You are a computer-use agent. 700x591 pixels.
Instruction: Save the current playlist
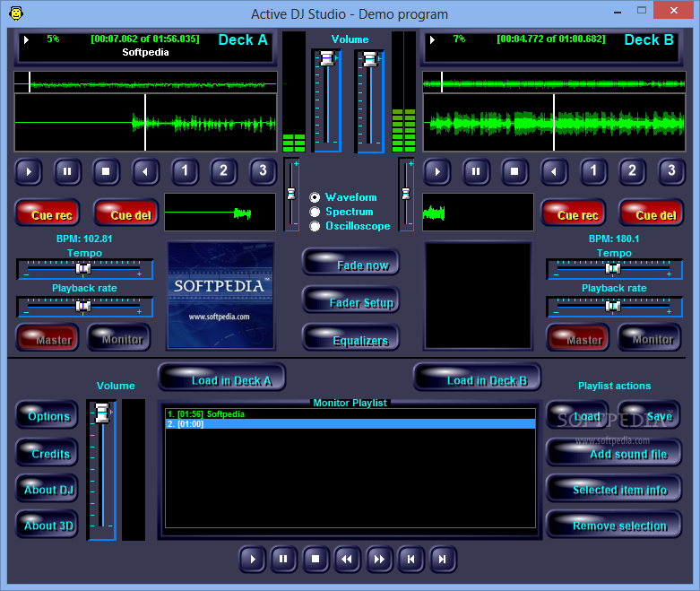[650, 414]
